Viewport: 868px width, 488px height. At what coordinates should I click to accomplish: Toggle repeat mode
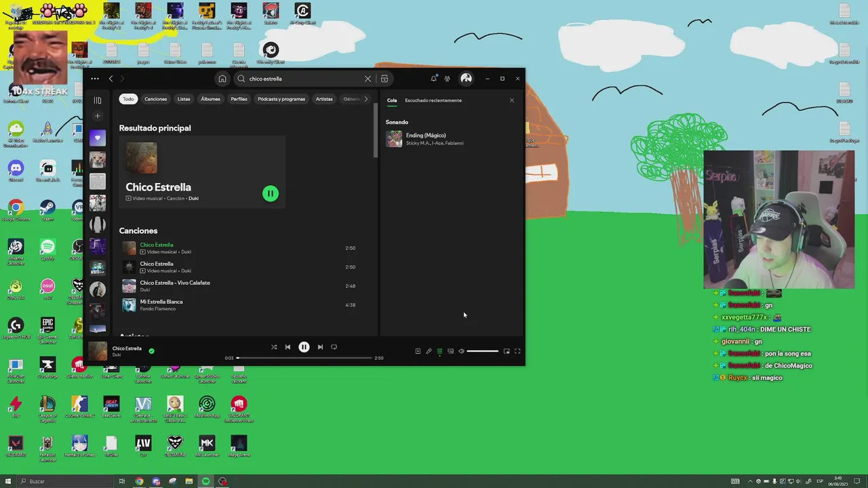pos(334,347)
